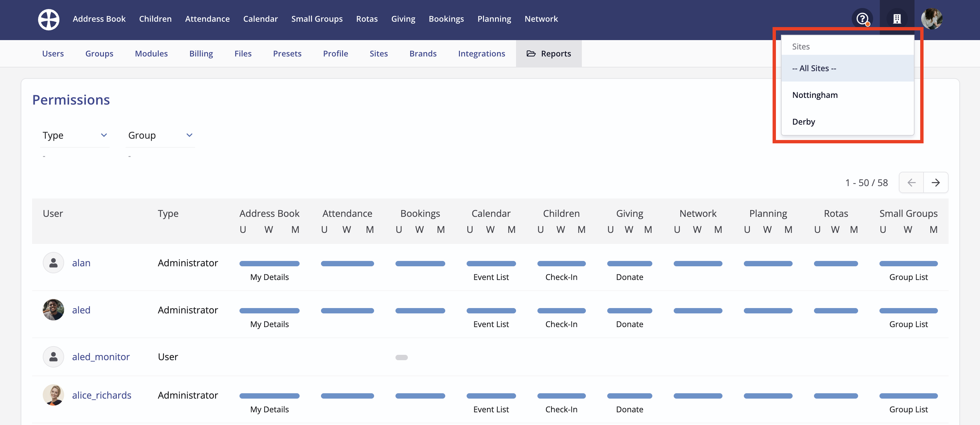Click 'Check-In' text in aled's row
Screen dimensions: 980x425
[561, 324]
